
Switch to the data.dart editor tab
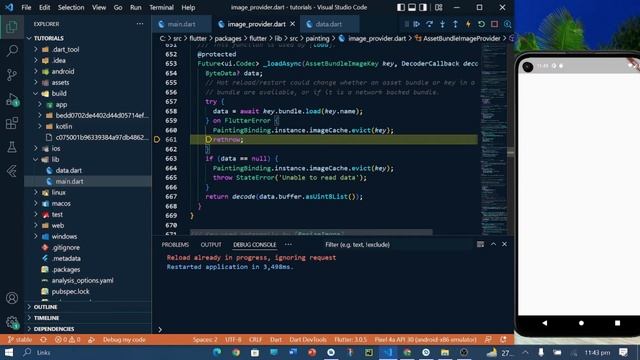pos(329,24)
